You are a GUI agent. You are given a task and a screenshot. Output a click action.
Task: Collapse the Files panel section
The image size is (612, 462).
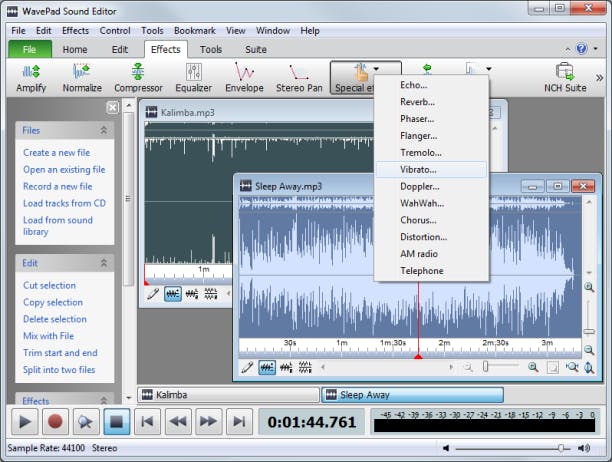coord(103,130)
